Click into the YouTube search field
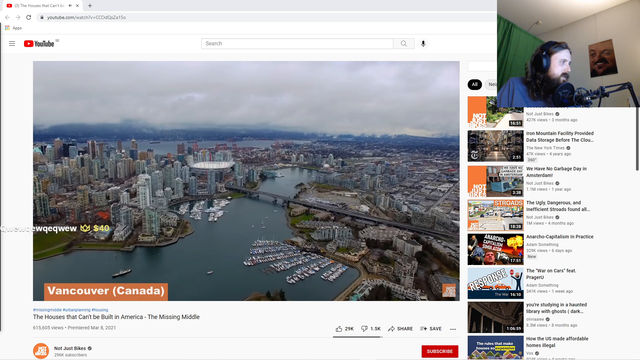Viewport: 640px width, 360px height. (297, 44)
